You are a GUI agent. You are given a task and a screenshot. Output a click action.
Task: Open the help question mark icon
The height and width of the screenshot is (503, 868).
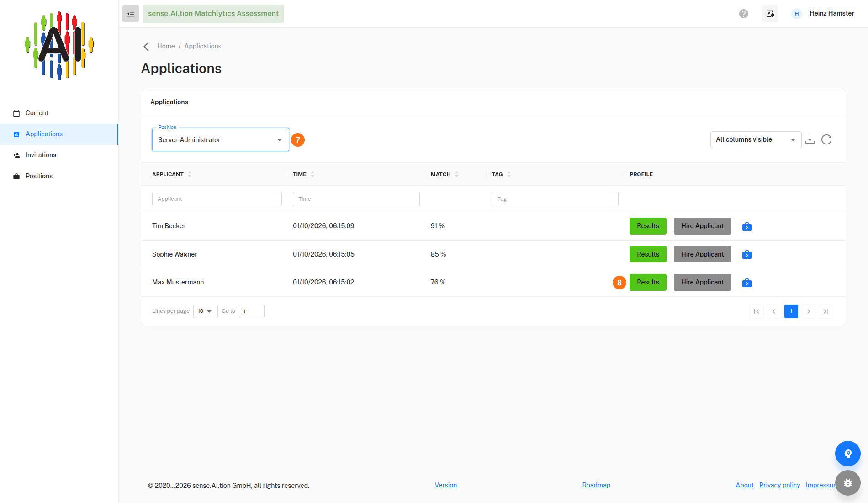(744, 14)
